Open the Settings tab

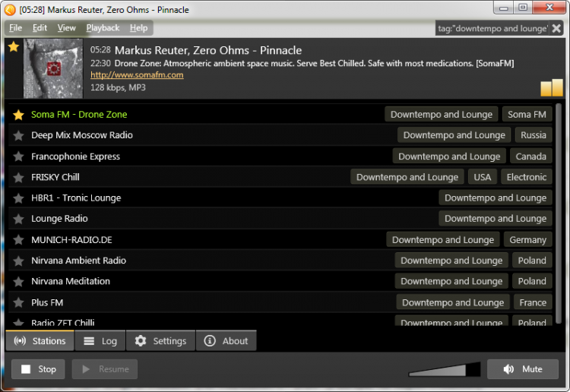click(x=160, y=341)
